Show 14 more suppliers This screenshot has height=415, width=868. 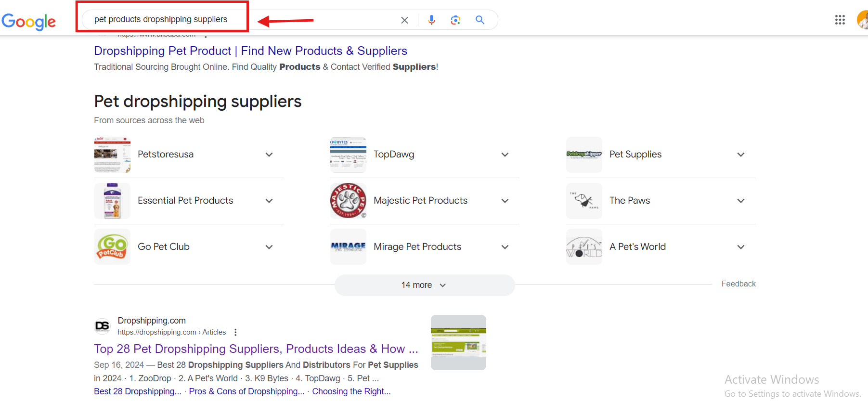pos(425,285)
